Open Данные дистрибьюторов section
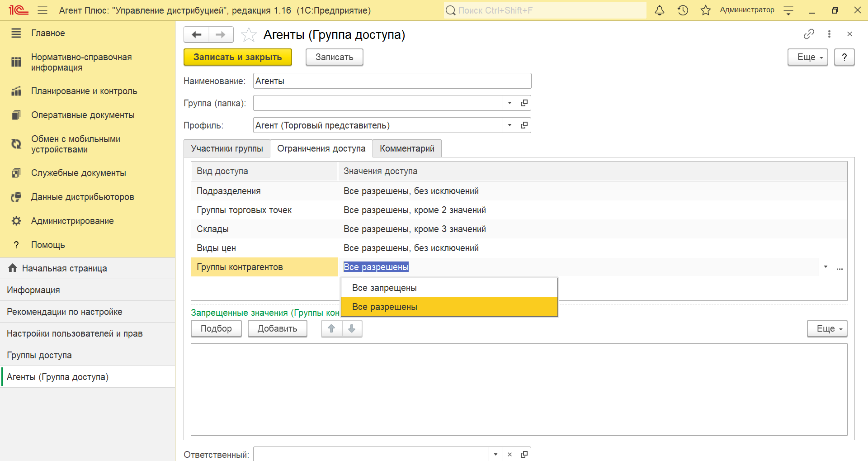868x461 pixels. [82, 197]
